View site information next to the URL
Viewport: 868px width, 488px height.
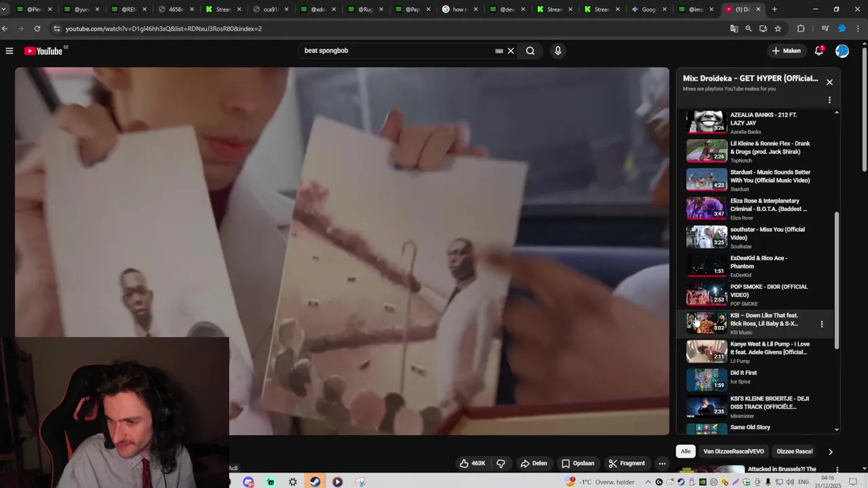(56, 28)
